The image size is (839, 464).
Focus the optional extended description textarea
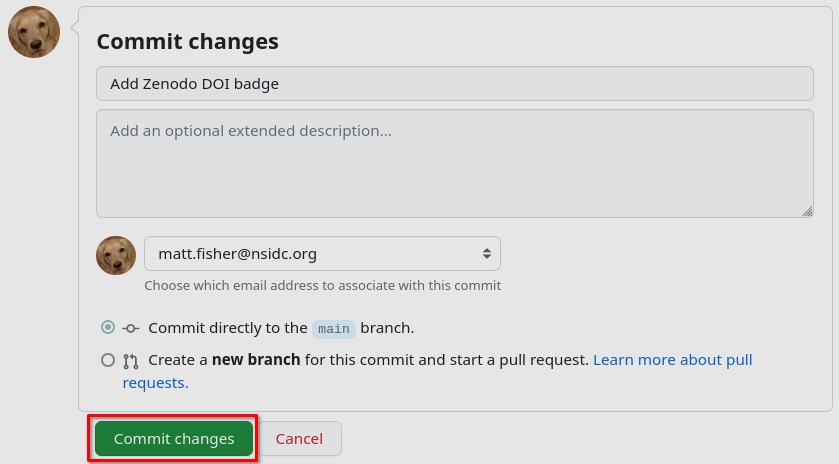pos(454,163)
